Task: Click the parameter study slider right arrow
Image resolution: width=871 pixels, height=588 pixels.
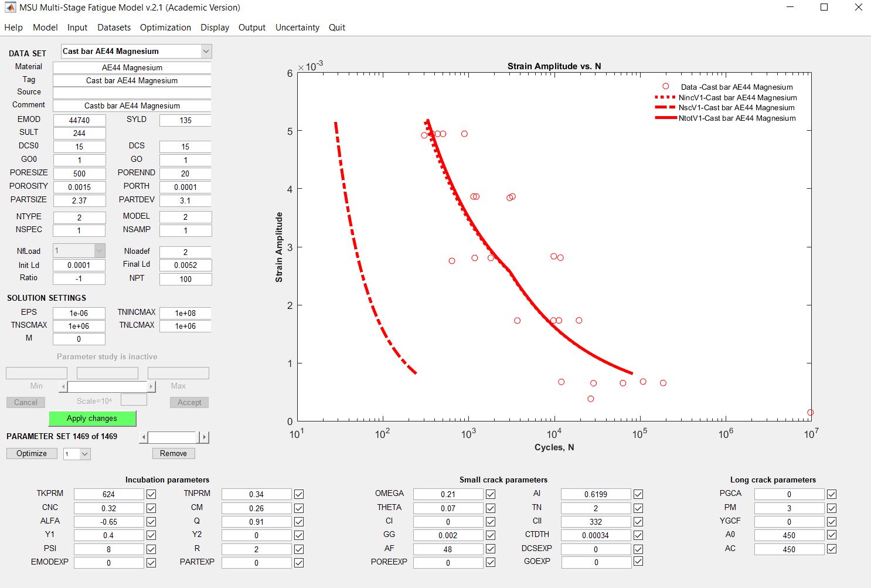Action: click(x=151, y=387)
